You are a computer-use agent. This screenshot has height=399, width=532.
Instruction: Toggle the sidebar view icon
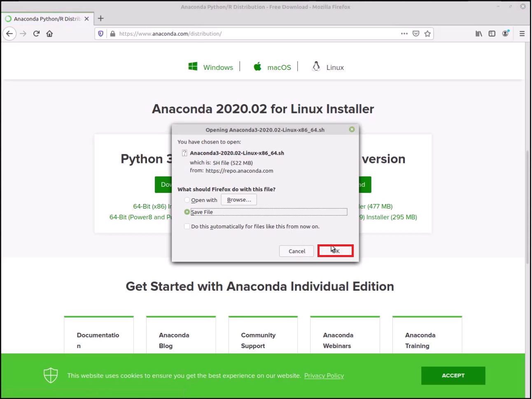point(492,34)
